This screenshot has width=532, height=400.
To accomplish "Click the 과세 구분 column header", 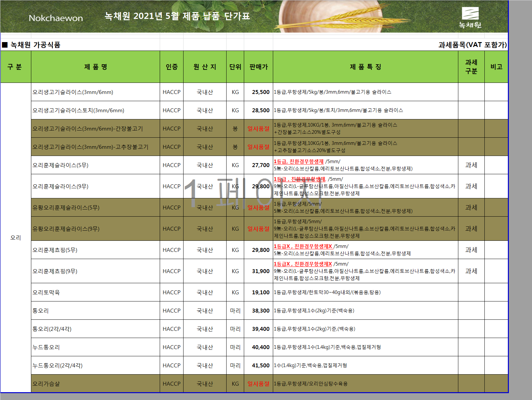I will pos(471,67).
